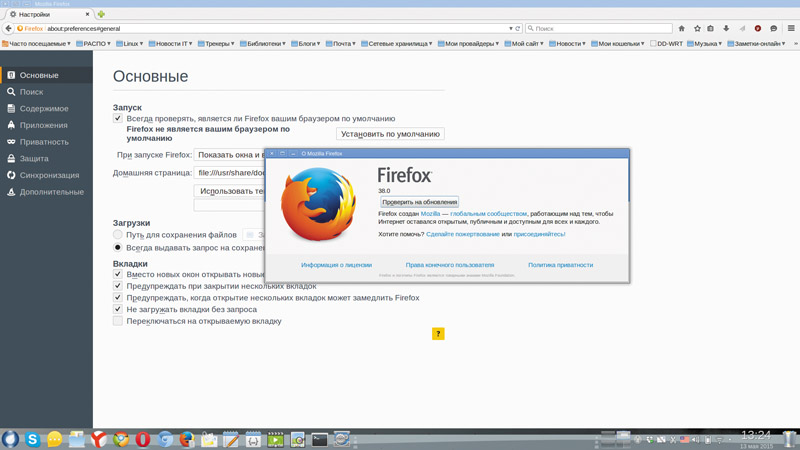Expand 'Linux' bookmarks folder
Viewport: 800px width, 450px height.
coord(130,44)
